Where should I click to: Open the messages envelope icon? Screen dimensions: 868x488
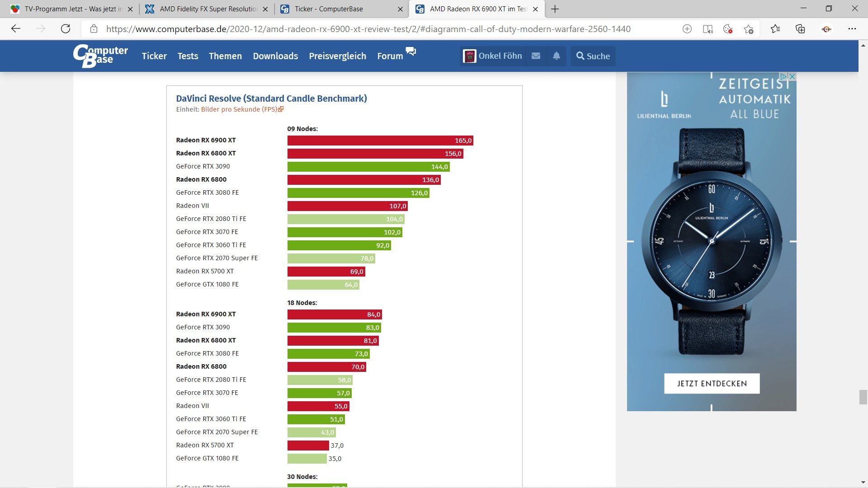pyautogui.click(x=536, y=56)
